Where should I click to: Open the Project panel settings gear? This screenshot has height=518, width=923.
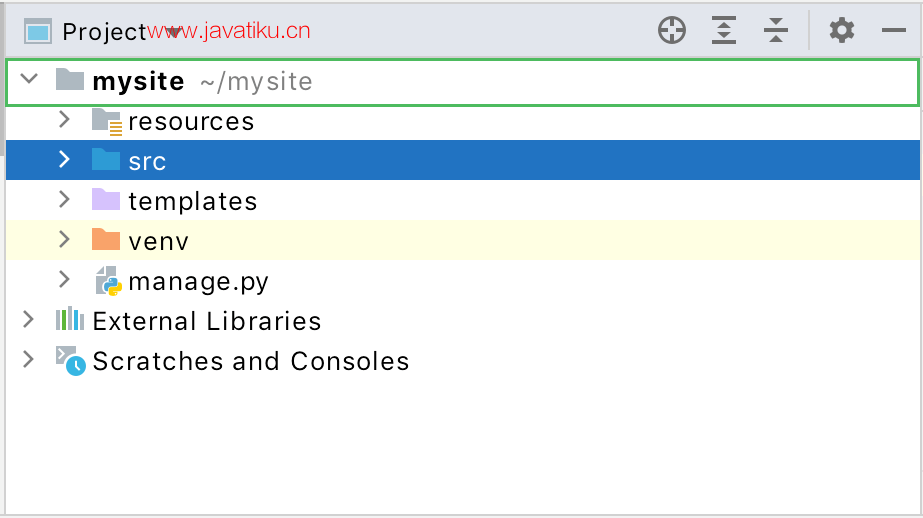(x=842, y=31)
